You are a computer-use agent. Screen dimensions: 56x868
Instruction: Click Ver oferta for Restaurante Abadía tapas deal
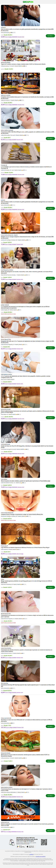(x=50, y=69)
